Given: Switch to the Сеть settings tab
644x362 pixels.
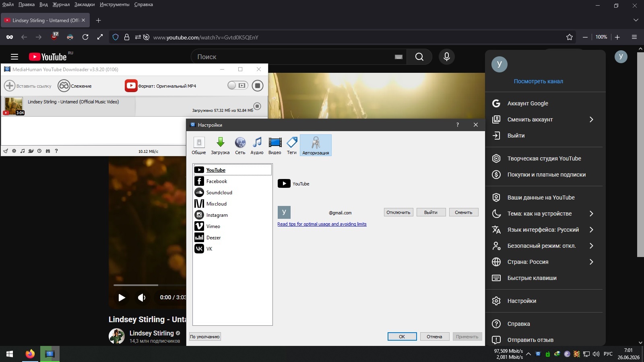Looking at the screenshot, I should click(x=240, y=145).
